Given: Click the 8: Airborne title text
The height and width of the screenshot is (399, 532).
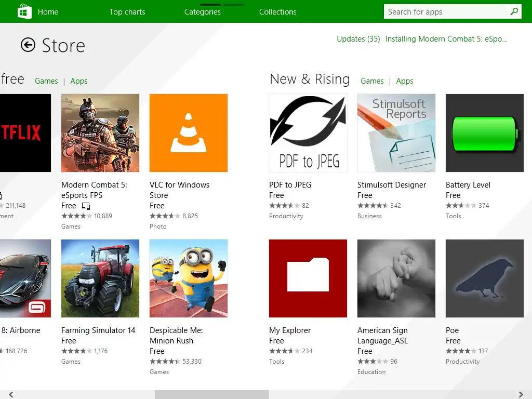Looking at the screenshot, I should point(21,330).
